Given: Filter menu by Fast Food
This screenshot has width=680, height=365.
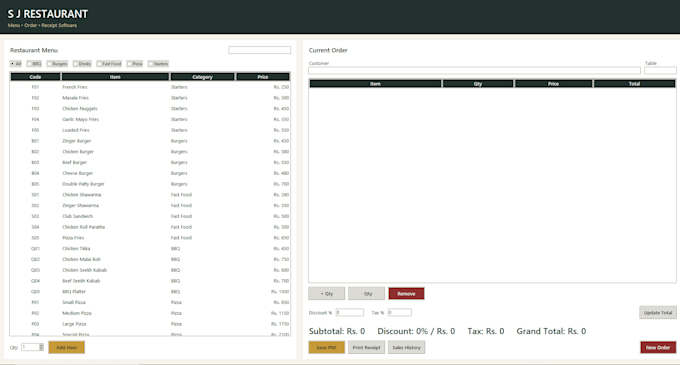Looking at the screenshot, I should [109, 64].
